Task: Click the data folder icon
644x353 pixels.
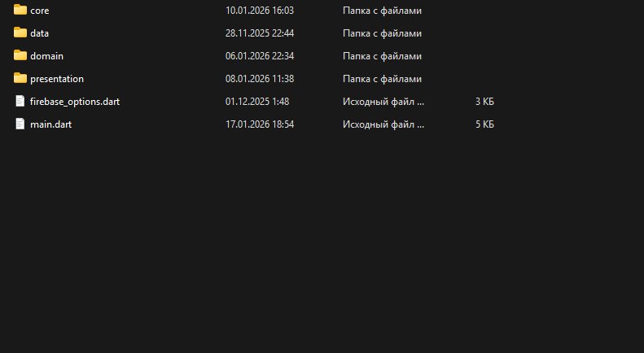Action: pyautogui.click(x=20, y=33)
